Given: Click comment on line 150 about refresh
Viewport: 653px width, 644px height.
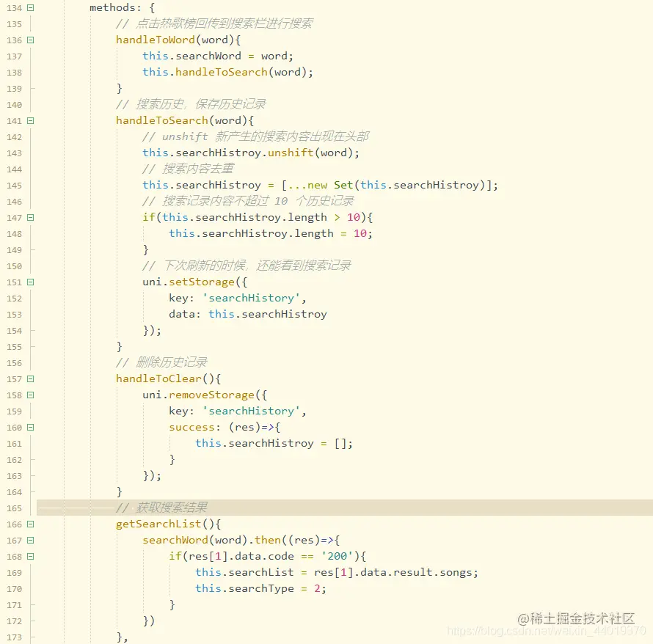Looking at the screenshot, I should (247, 266).
